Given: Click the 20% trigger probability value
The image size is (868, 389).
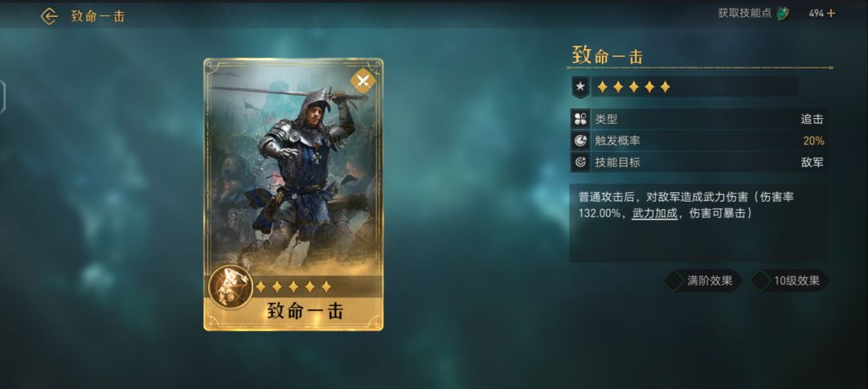Looking at the screenshot, I should [x=813, y=141].
